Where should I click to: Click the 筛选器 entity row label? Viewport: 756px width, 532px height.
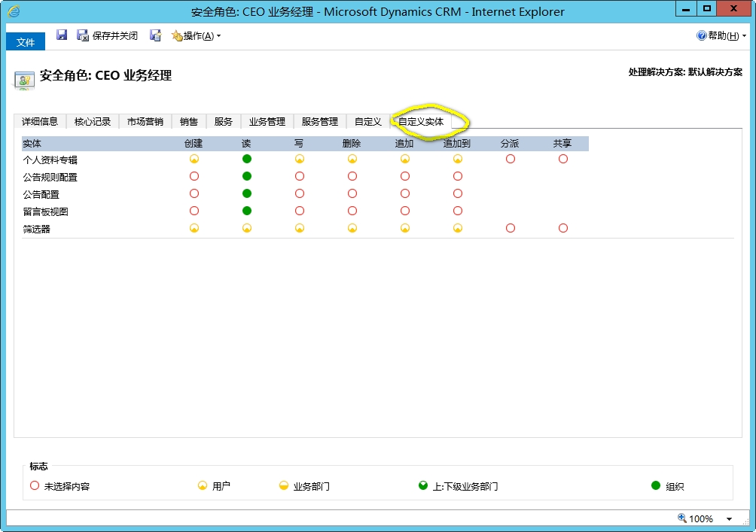point(37,230)
